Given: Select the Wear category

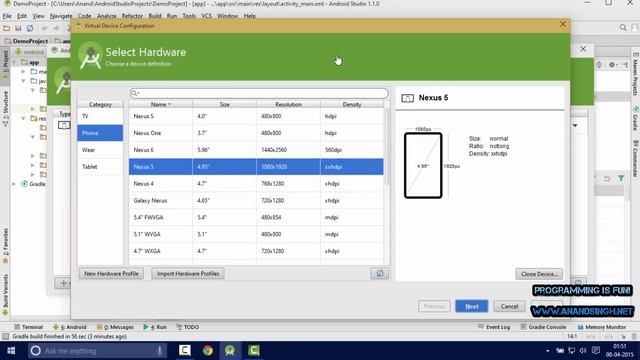Looking at the screenshot, I should tap(100, 150).
